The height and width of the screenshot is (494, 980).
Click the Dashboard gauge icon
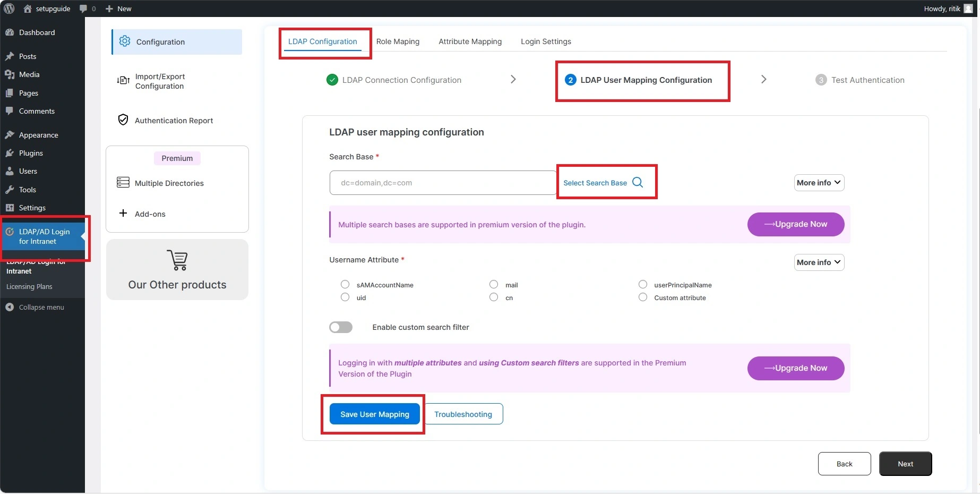tap(10, 32)
